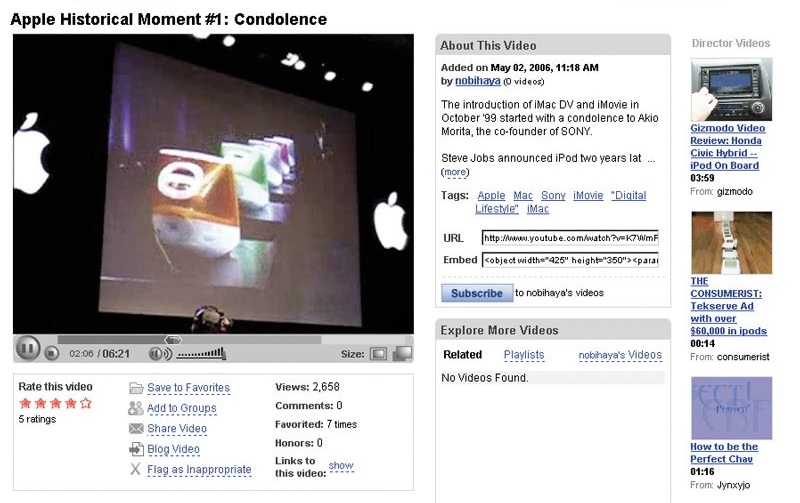The width and height of the screenshot is (800, 503).
Task: Click the Add to Groups people icon
Action: (136, 408)
